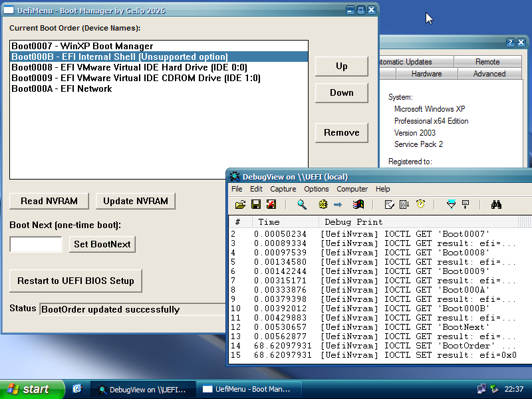532x399 pixels.
Task: Click Restart to UEFI BIOS Setup
Action: 76,281
